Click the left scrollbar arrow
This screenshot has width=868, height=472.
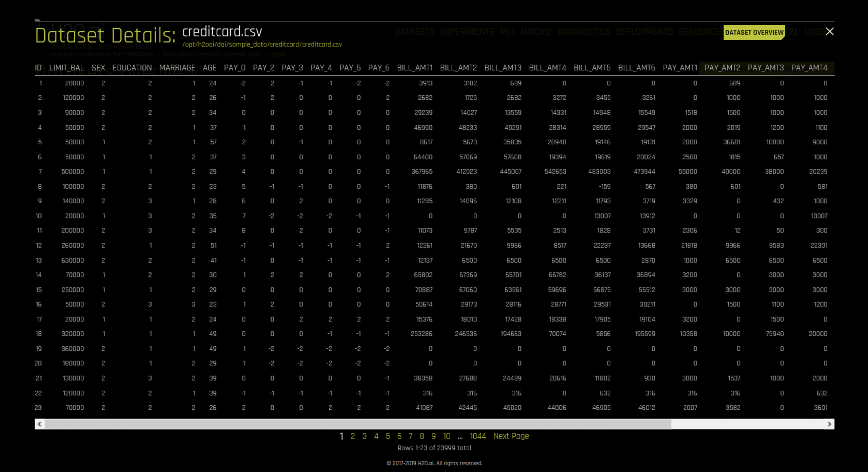pos(40,424)
